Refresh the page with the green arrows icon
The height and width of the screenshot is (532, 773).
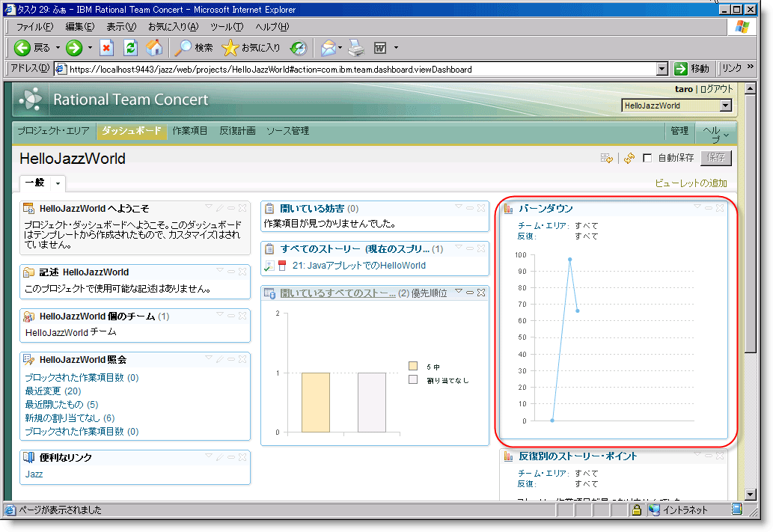click(130, 48)
